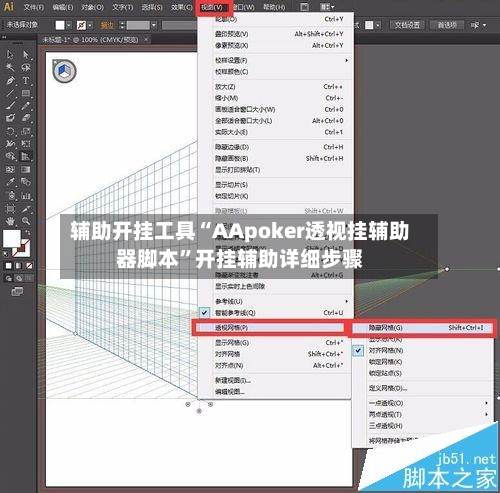Select the Selection tool (black arrow)
Screen dimensions: 500x493
[x=10, y=54]
